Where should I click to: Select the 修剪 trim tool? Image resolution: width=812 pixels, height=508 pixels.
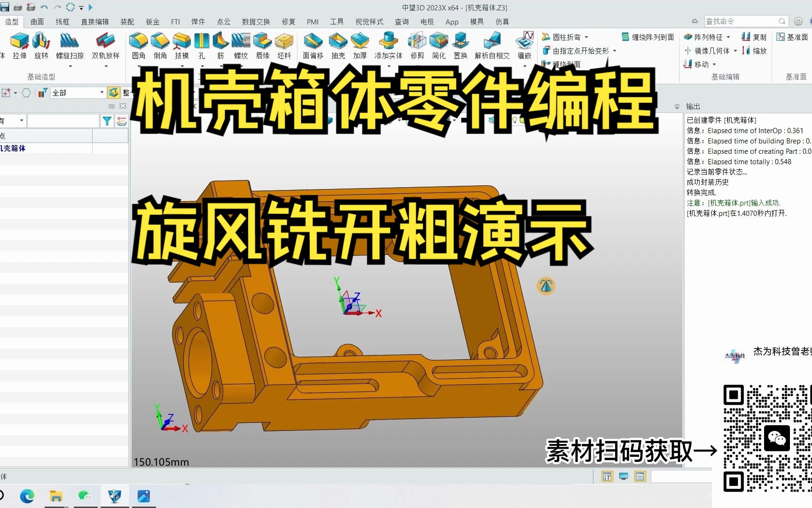[417, 46]
